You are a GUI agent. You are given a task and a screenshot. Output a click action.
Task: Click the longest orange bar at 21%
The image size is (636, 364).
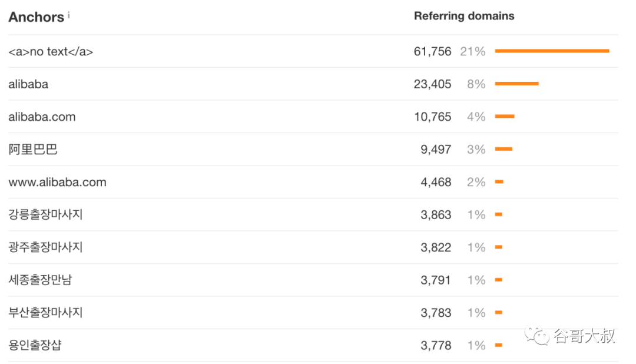pyautogui.click(x=552, y=51)
